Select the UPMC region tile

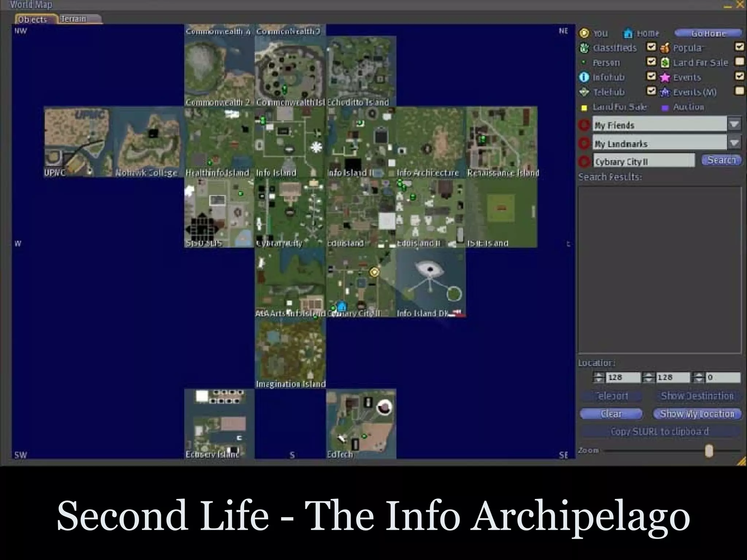click(78, 142)
